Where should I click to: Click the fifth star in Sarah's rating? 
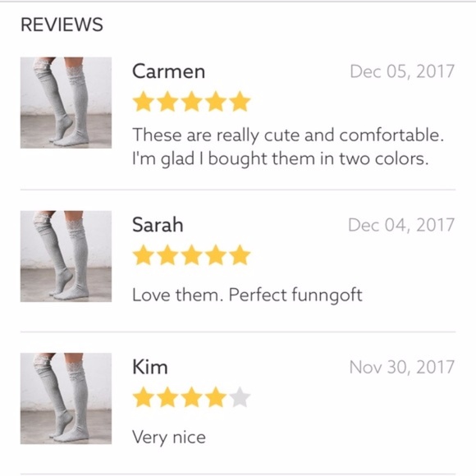click(x=240, y=255)
